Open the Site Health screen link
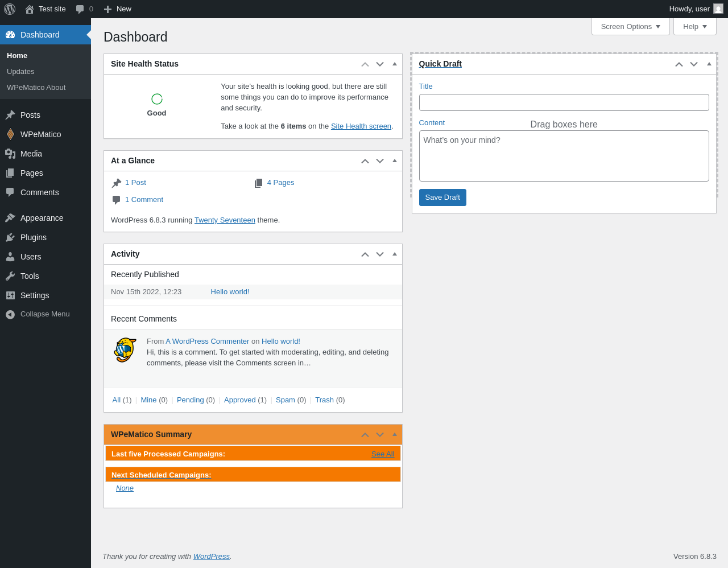This screenshot has height=568, width=728. click(361, 126)
